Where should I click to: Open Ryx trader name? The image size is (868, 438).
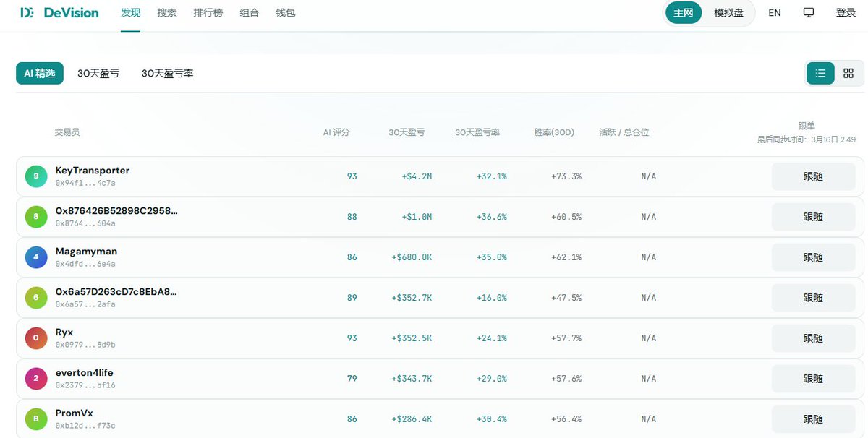(64, 332)
